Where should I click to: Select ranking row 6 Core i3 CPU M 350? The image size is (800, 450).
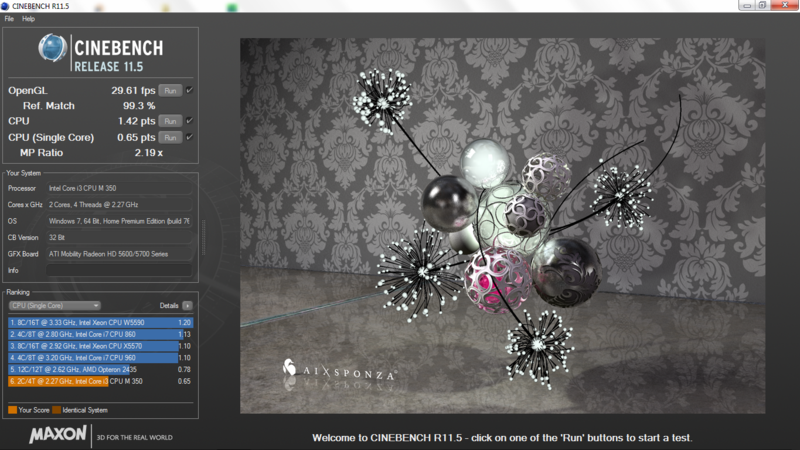101,381
